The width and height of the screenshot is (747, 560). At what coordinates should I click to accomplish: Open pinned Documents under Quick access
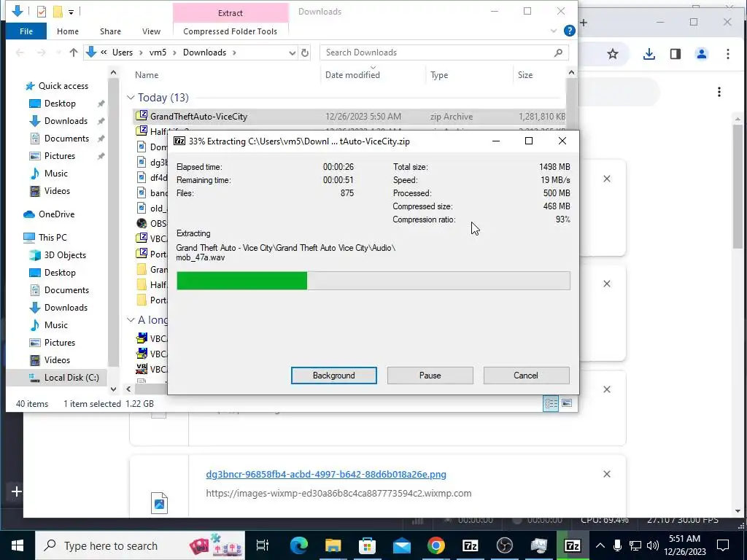click(x=66, y=139)
